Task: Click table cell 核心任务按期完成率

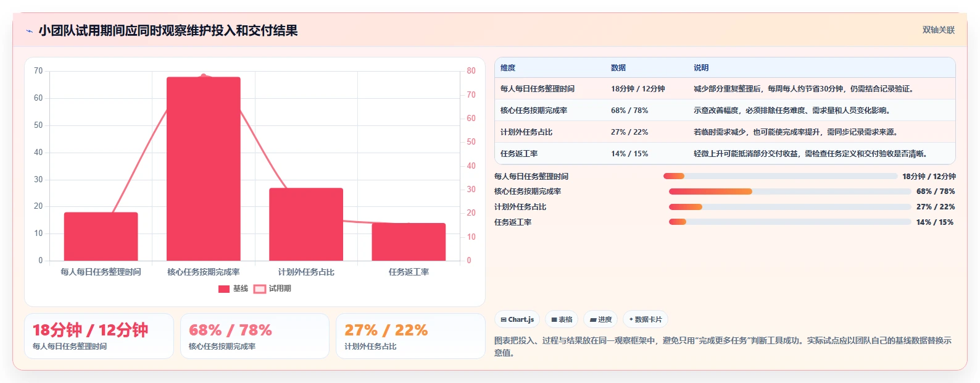Action: tap(534, 111)
